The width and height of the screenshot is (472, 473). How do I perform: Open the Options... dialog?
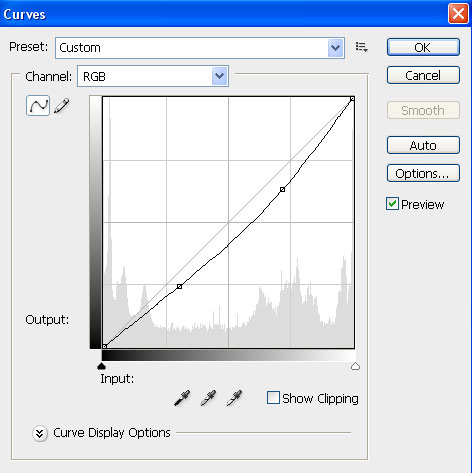(423, 173)
